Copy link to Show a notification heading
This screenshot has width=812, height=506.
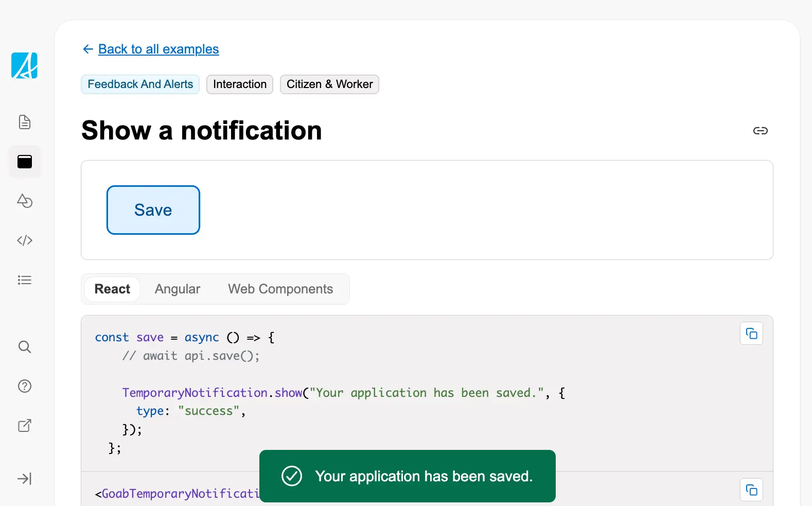[x=760, y=131]
